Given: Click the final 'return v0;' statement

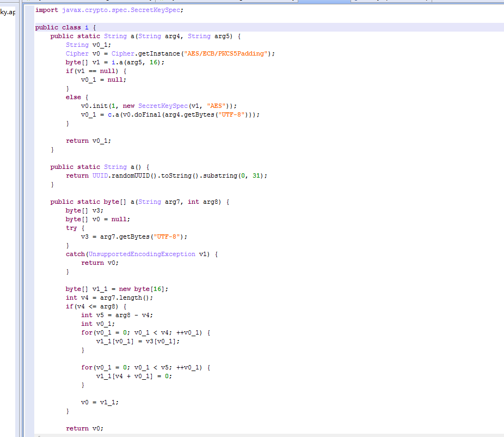Looking at the screenshot, I should pos(84,428).
